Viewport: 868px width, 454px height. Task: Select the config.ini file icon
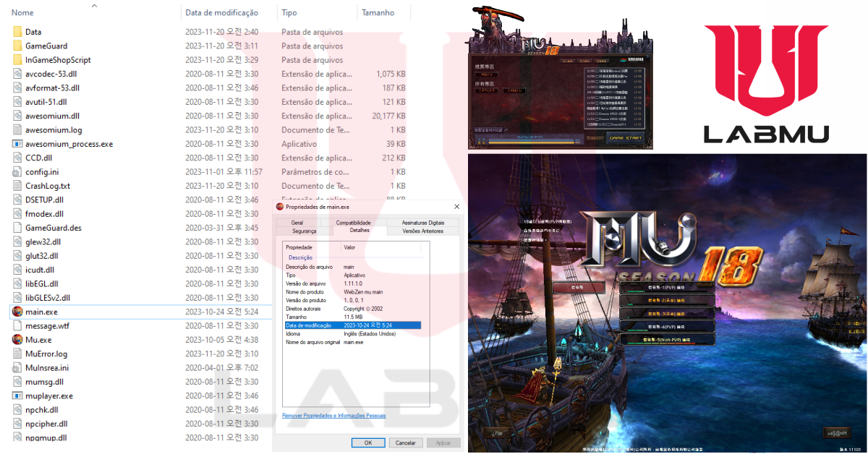(18, 171)
